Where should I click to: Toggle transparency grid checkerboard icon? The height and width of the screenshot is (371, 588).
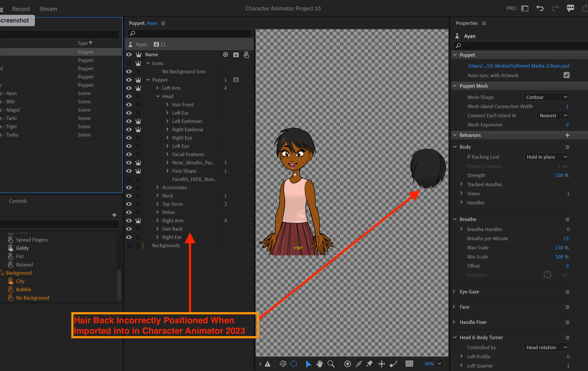pyautogui.click(x=409, y=364)
